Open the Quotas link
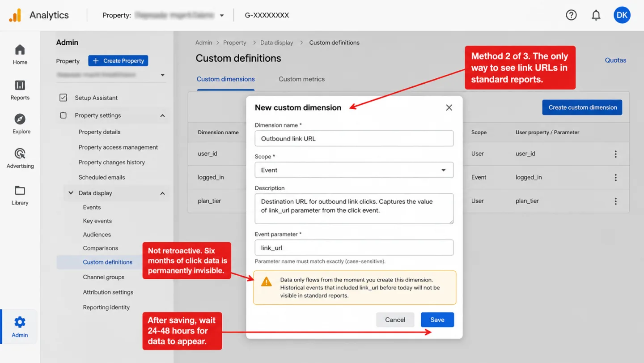 [615, 60]
